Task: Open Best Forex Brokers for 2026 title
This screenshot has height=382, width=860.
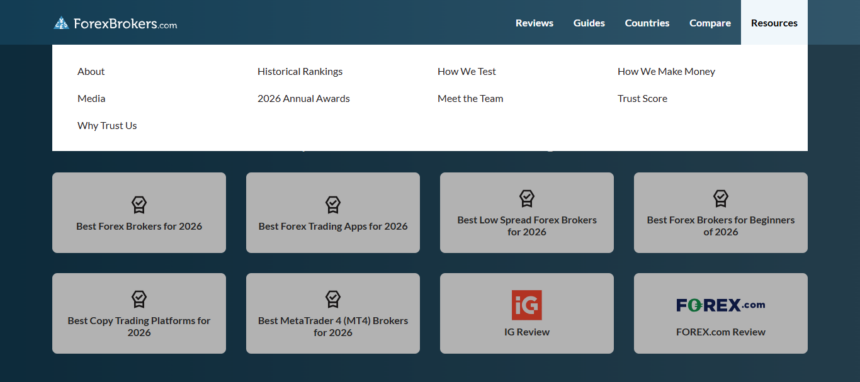Action: tap(139, 226)
